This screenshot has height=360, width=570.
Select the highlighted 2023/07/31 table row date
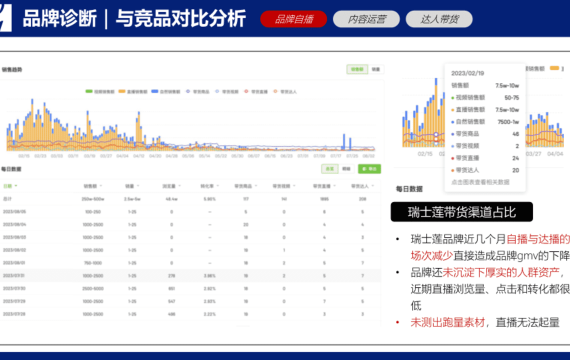pyautogui.click(x=15, y=275)
